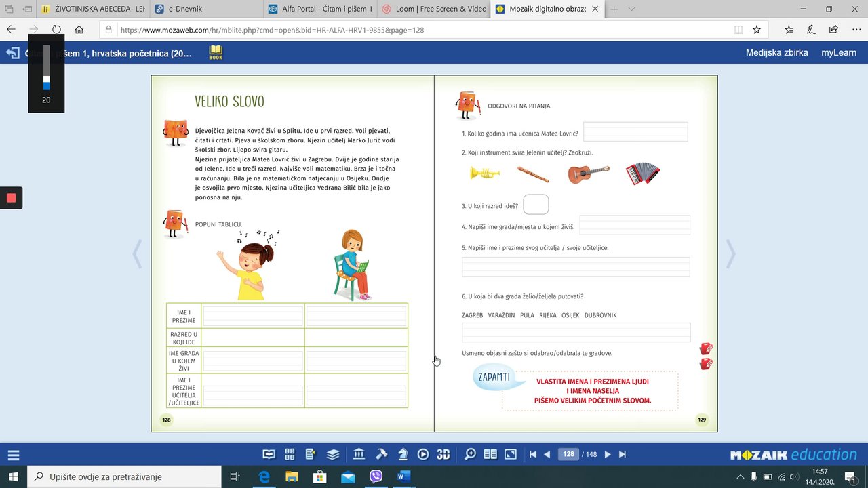Switch to ŽIVOTINJSKA ABECEDA tab
The width and height of the screenshot is (868, 488).
coord(92,9)
